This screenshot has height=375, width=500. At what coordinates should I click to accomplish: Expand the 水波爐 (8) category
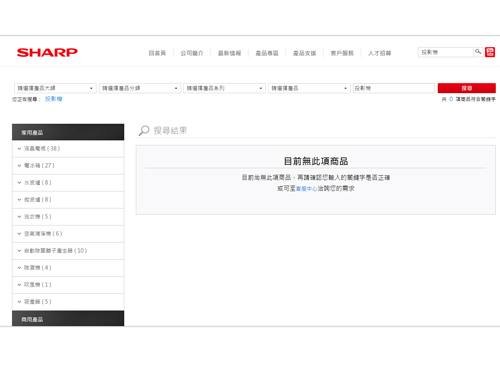point(68,183)
